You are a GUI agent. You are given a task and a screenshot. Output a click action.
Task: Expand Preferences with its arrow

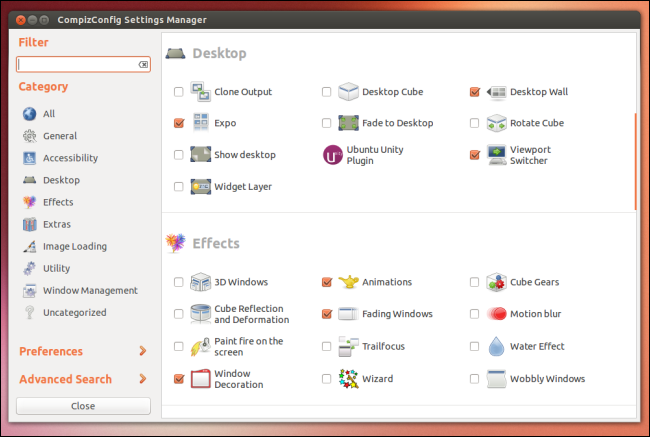pyautogui.click(x=143, y=351)
